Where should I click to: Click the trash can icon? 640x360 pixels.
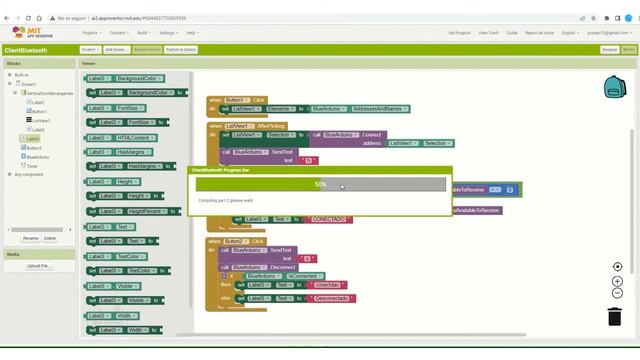click(615, 317)
